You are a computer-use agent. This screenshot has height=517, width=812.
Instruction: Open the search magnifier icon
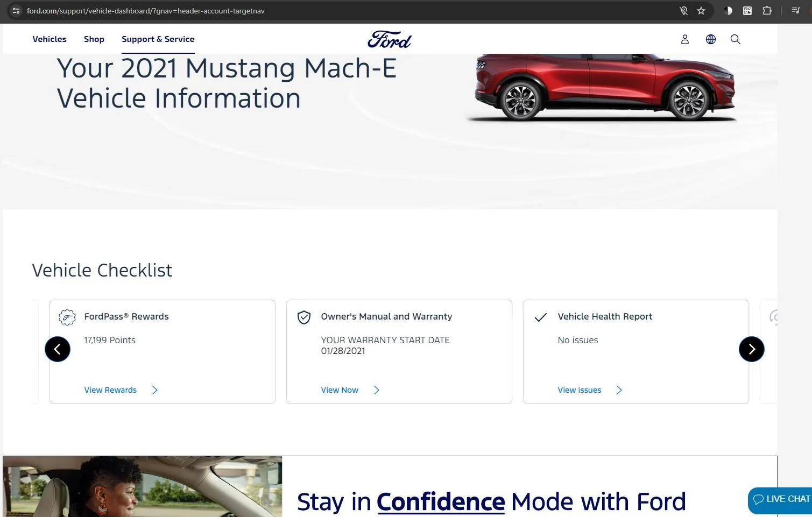pyautogui.click(x=735, y=39)
